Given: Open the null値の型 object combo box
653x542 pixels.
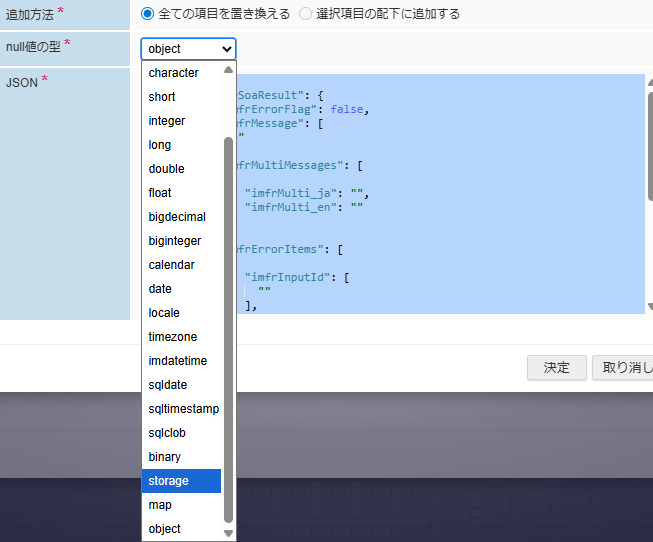Looking at the screenshot, I should pyautogui.click(x=188, y=49).
